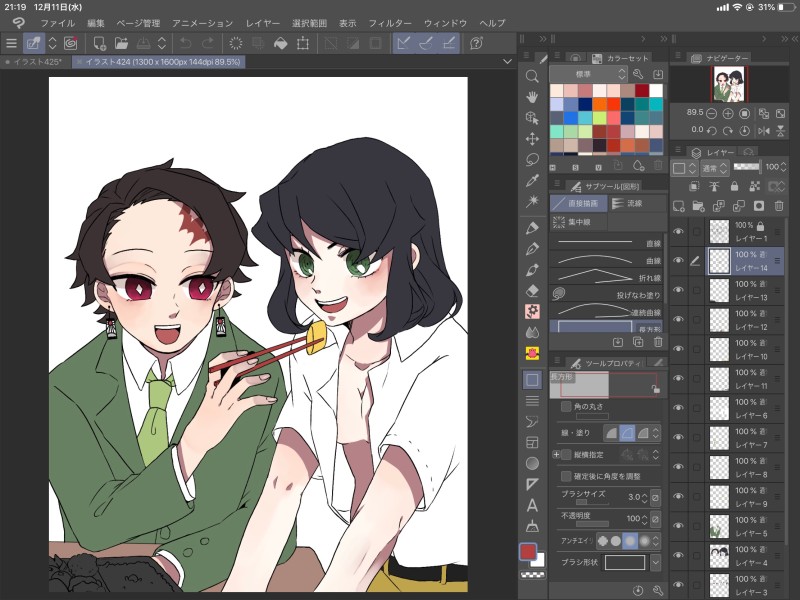Hide layer レイヤー 12 with eye icon
This screenshot has width=800, height=600.
pos(678,319)
